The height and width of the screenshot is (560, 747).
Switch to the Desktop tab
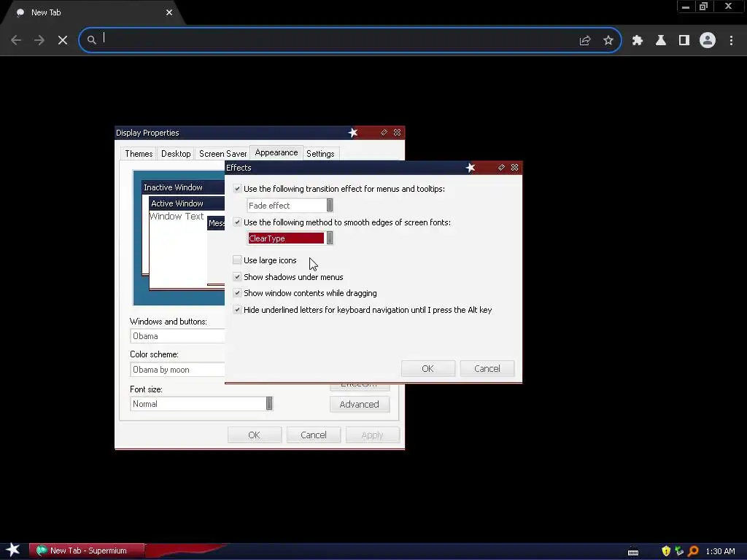tap(176, 154)
